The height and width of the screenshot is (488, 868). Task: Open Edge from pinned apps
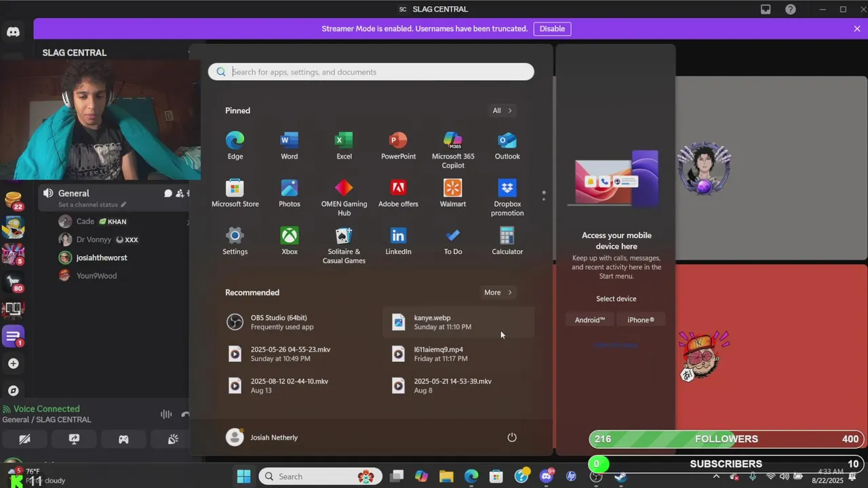coord(235,146)
